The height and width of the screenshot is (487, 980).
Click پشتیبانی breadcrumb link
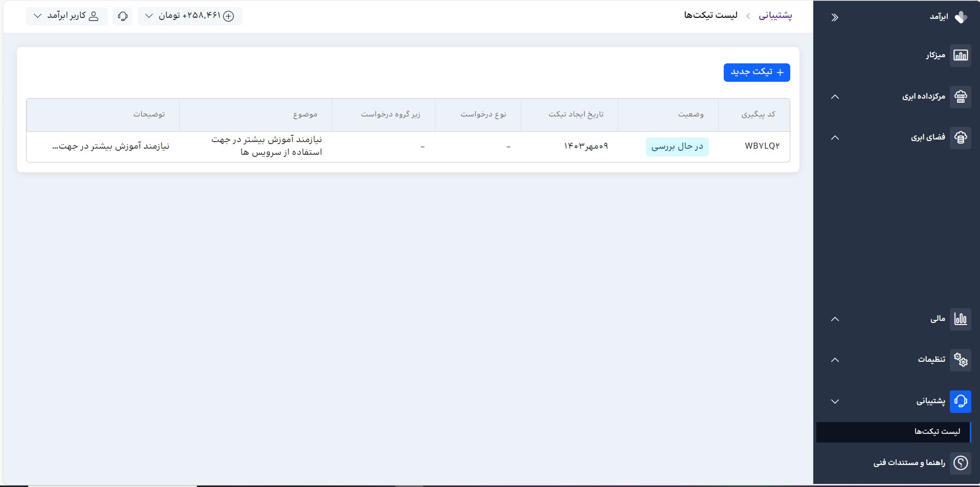(x=775, y=16)
